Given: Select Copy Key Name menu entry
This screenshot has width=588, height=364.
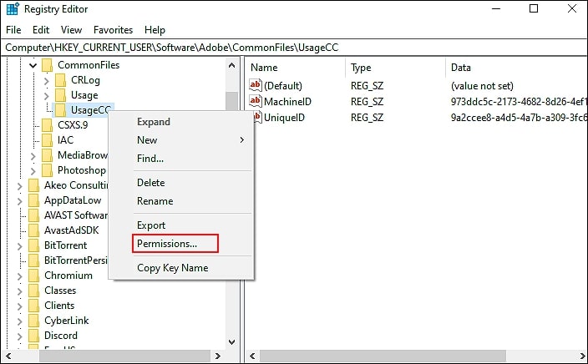Looking at the screenshot, I should tap(181, 268).
